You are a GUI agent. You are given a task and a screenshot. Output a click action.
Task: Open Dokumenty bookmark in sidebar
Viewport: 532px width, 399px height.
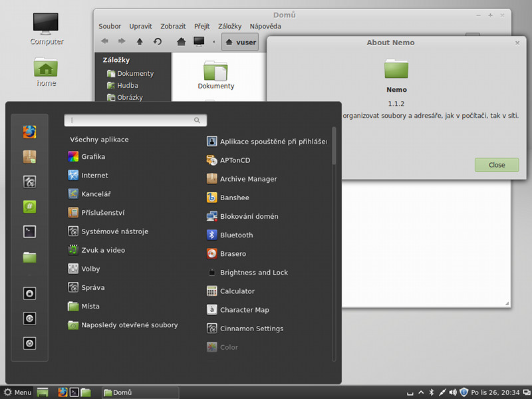coord(130,73)
